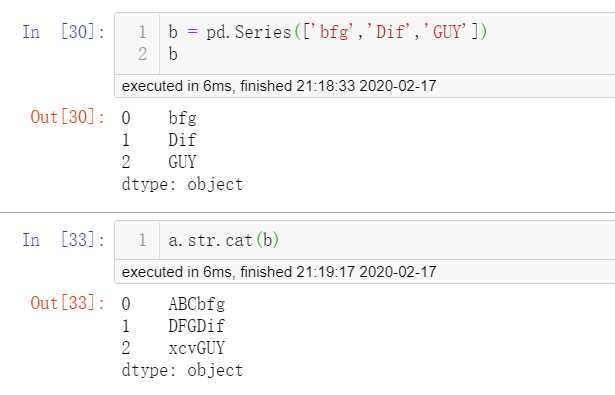Click line number 1 in cell 30

pyautogui.click(x=143, y=32)
